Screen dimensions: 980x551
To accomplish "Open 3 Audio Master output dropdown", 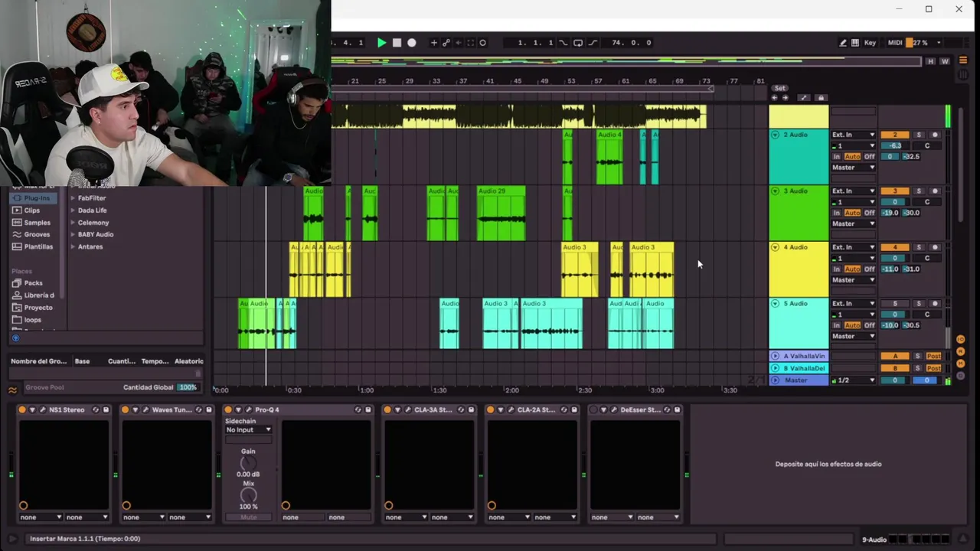I will click(x=854, y=223).
